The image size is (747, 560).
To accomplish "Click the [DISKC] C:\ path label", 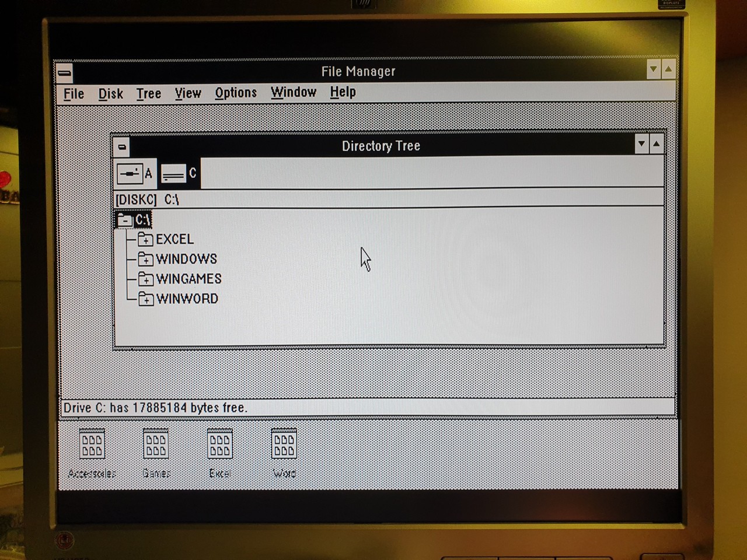I will (x=147, y=199).
